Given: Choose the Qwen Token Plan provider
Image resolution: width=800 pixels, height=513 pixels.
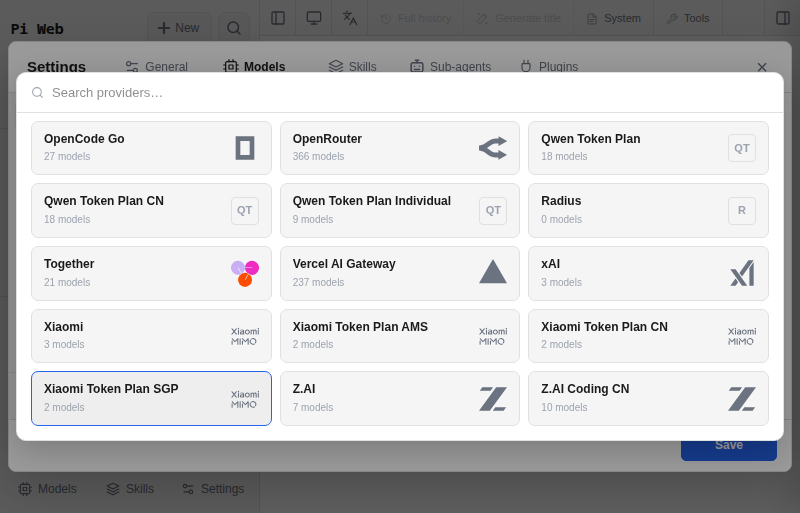Looking at the screenshot, I should coord(648,148).
